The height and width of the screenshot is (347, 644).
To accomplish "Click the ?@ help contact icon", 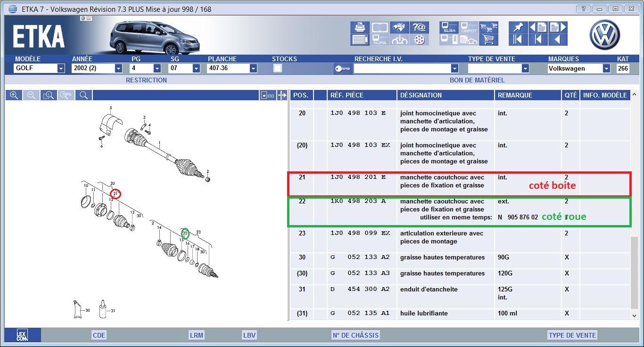I will 419,27.
